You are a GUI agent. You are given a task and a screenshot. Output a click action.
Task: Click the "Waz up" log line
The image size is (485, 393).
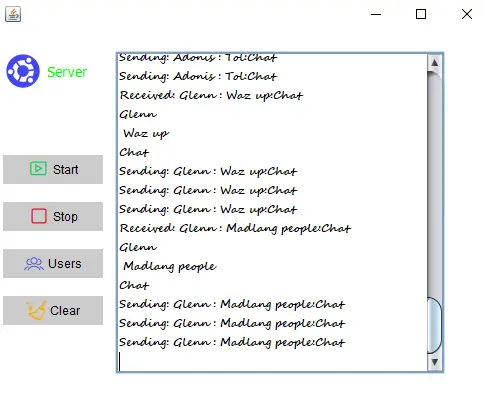146,134
